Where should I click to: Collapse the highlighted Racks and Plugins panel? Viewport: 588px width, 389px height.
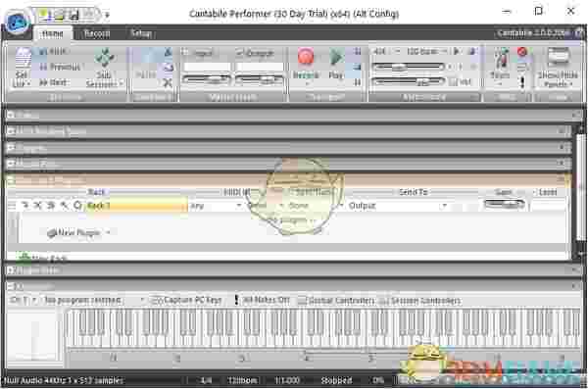(x=11, y=181)
